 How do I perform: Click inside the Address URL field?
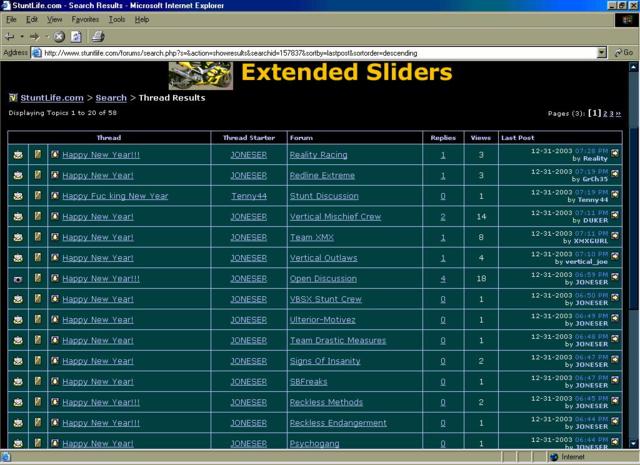tap(300, 53)
